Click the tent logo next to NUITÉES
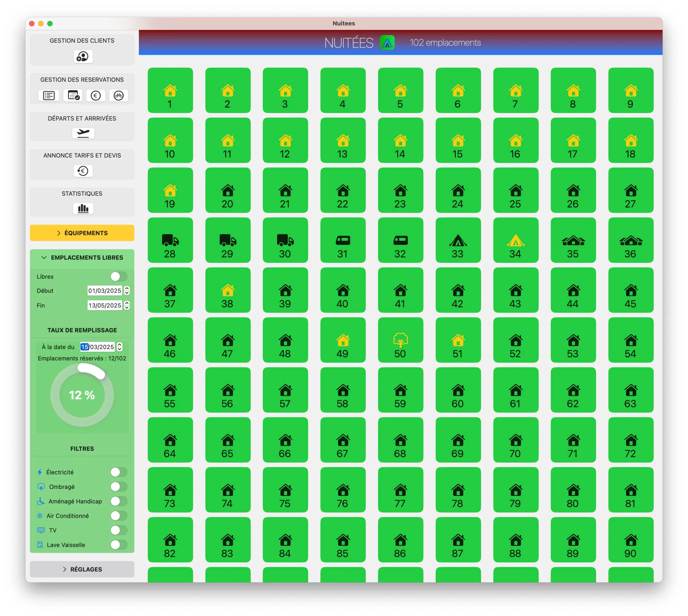 tap(387, 43)
